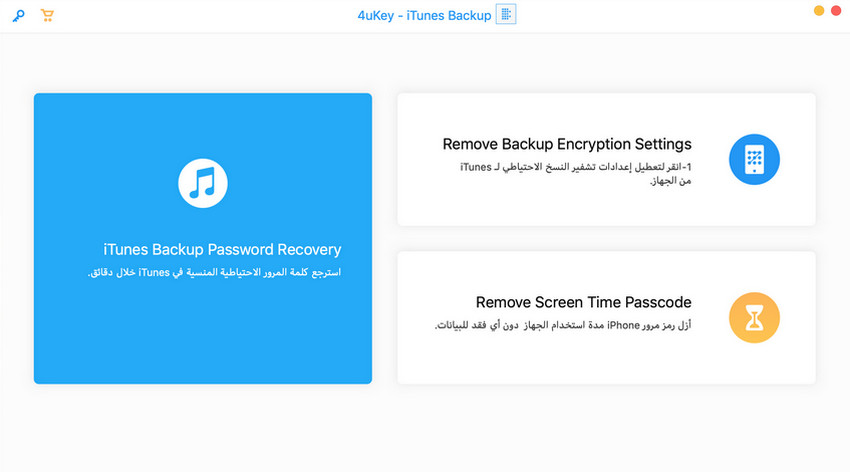Viewport: 850px width, 472px height.
Task: Open the orange shopping cart icon
Action: click(x=47, y=15)
